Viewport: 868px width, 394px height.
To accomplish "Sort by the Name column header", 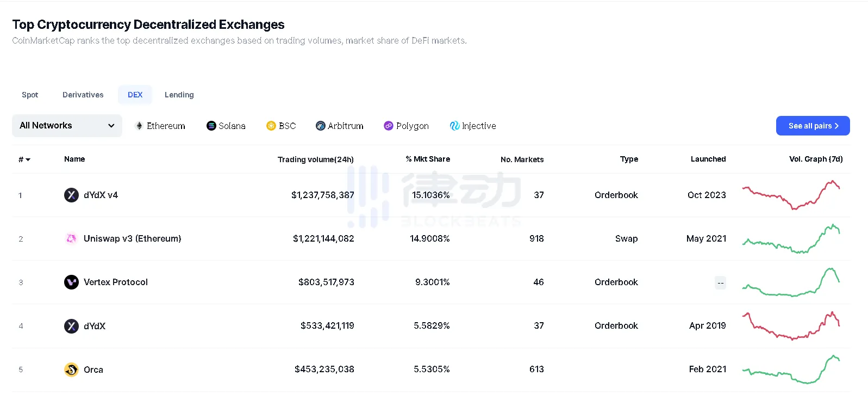I will coord(74,159).
